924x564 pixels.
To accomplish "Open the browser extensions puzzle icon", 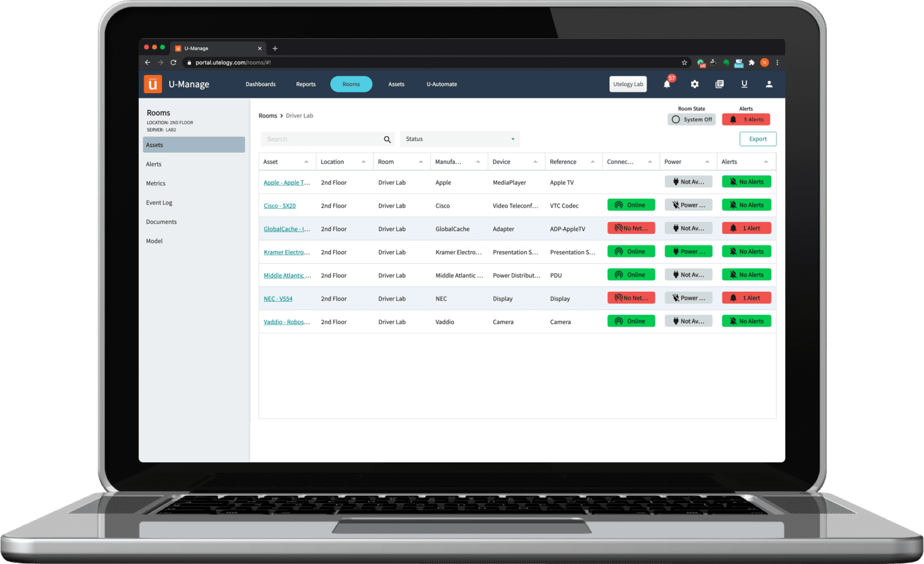I will (751, 62).
